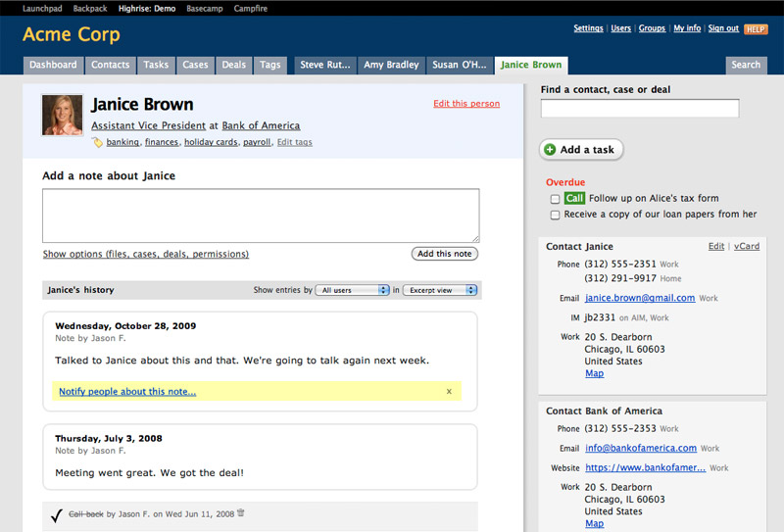Click Notify people about this note...
This screenshot has width=784, height=532.
127,392
